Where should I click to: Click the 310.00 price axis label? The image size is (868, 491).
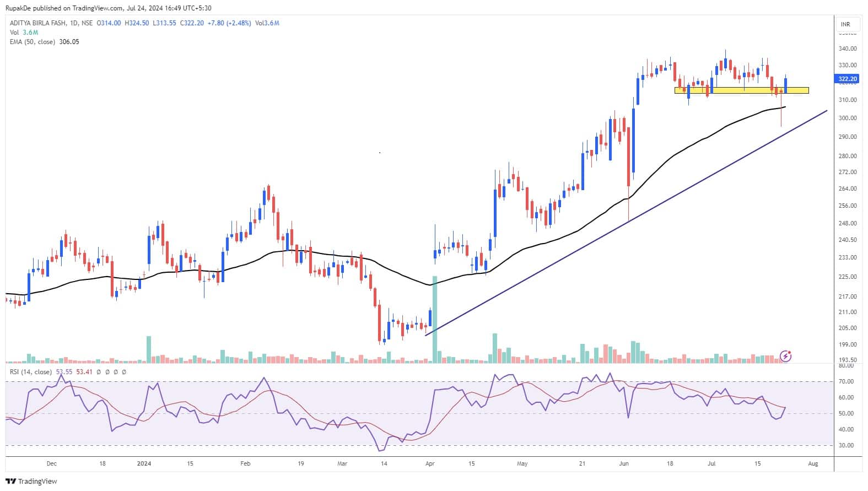pos(848,100)
